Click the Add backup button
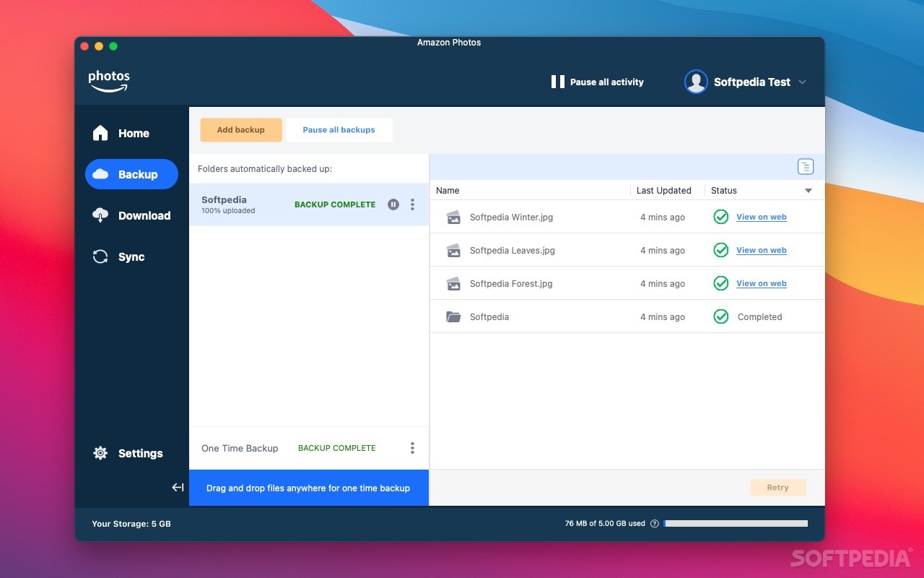Image resolution: width=924 pixels, height=578 pixels. click(x=241, y=130)
